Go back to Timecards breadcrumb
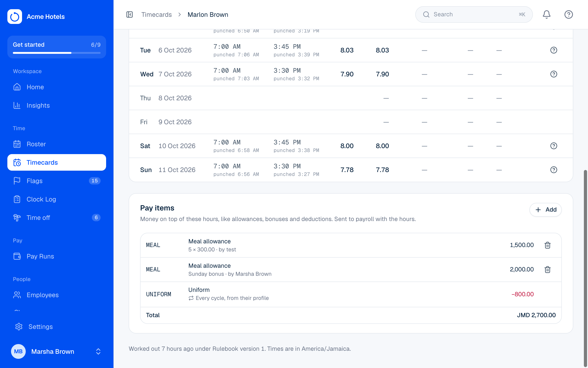Viewport: 588px width, 368px height. 156,14
